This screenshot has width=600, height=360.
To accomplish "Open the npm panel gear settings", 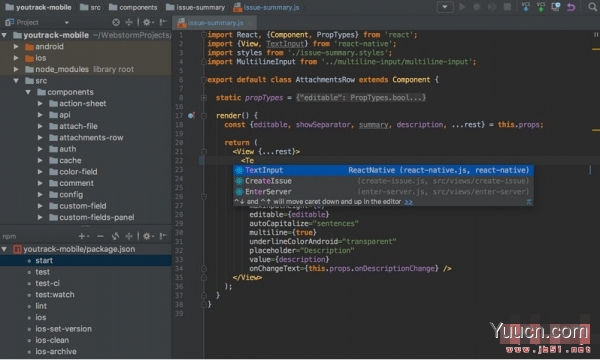I will tap(148, 236).
